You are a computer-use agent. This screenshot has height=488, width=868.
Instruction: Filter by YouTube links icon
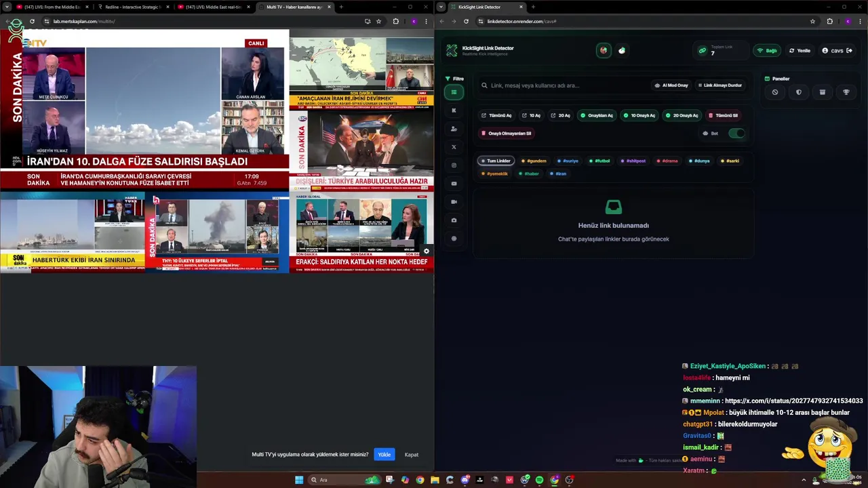click(x=454, y=184)
